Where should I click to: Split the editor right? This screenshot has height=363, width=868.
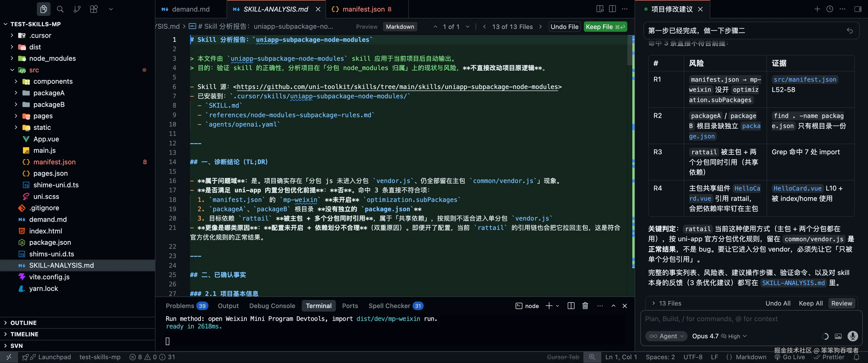(x=612, y=9)
